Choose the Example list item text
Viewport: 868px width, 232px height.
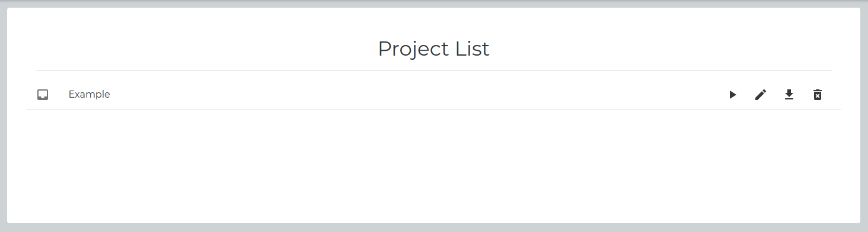click(90, 94)
